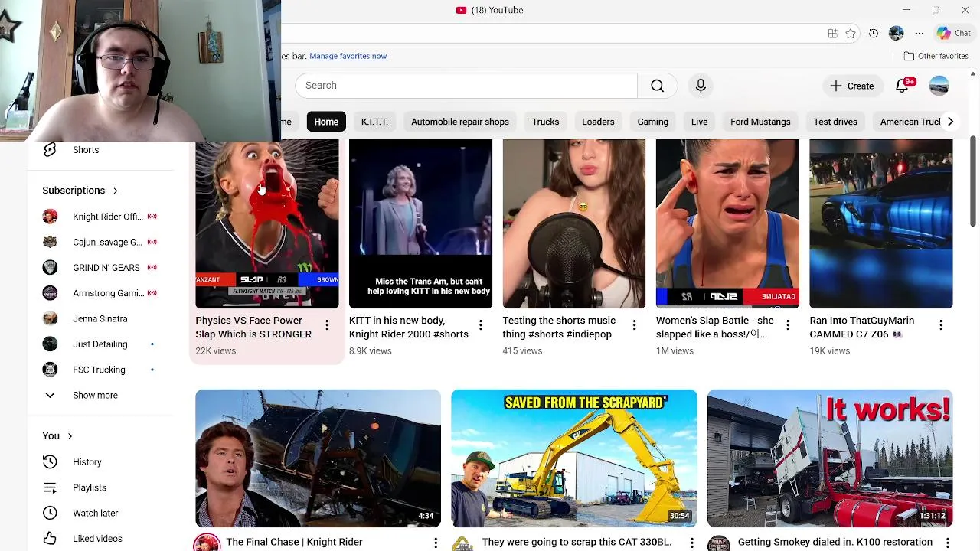Open the Saved From The Scrapyard thumbnail
Viewport: 980px width, 551px height.
point(573,458)
